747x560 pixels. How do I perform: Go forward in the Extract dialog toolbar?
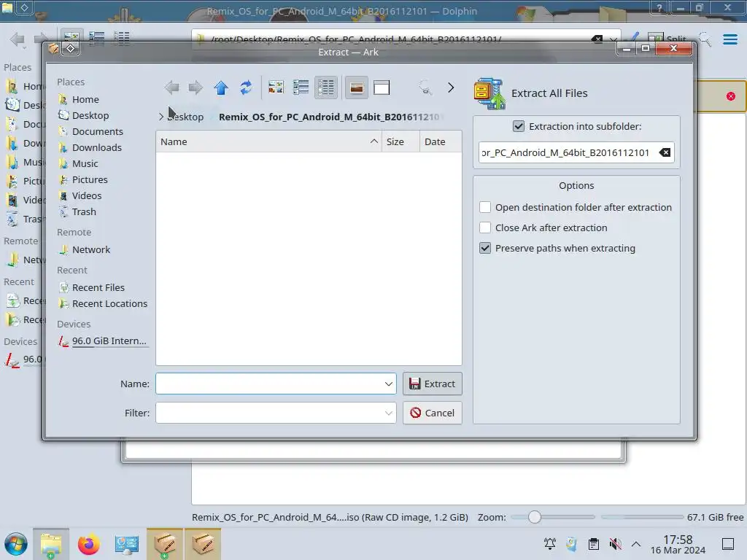point(196,87)
